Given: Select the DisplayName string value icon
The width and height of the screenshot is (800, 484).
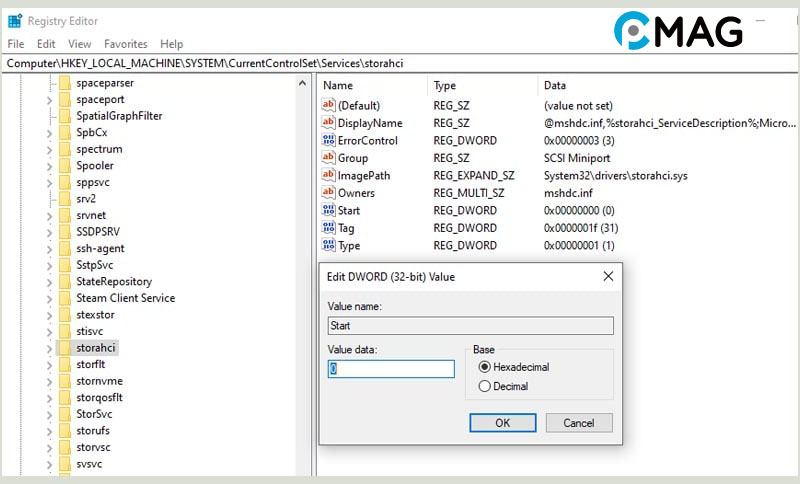Looking at the screenshot, I should [x=328, y=123].
